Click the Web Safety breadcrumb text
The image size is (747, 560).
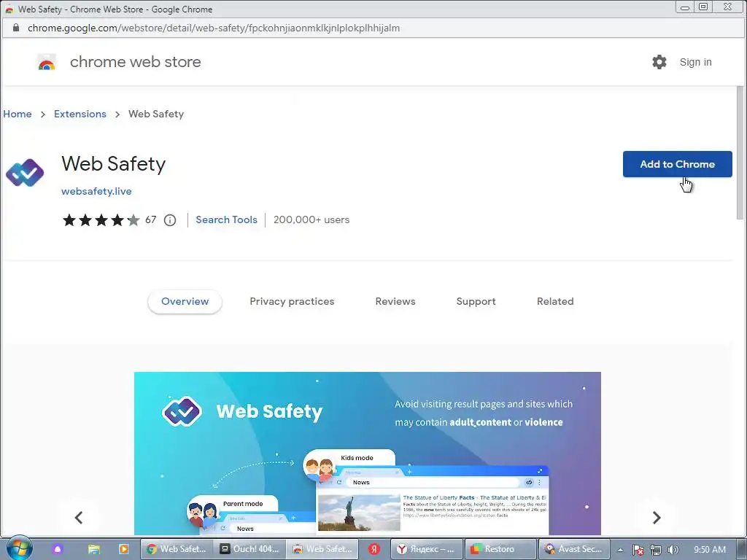pos(156,114)
